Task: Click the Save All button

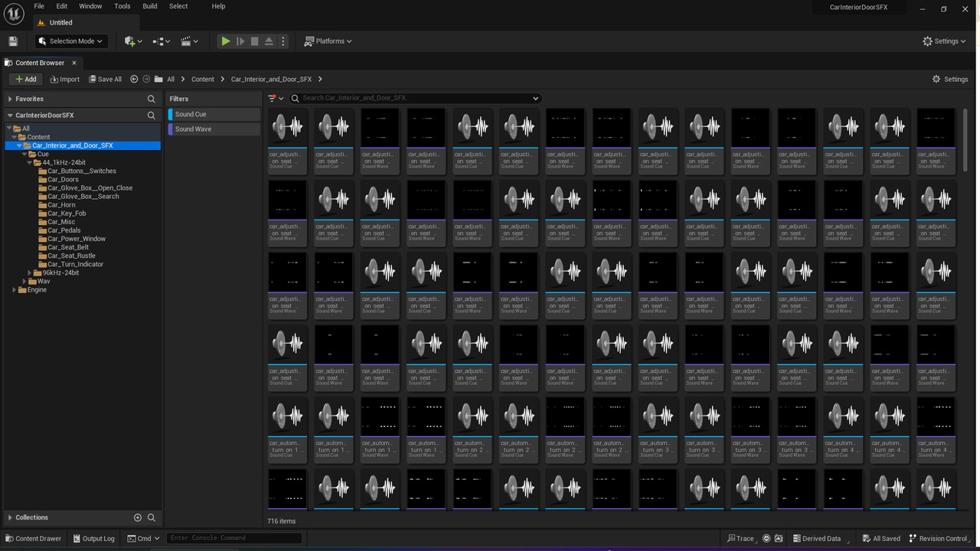Action: click(x=105, y=79)
